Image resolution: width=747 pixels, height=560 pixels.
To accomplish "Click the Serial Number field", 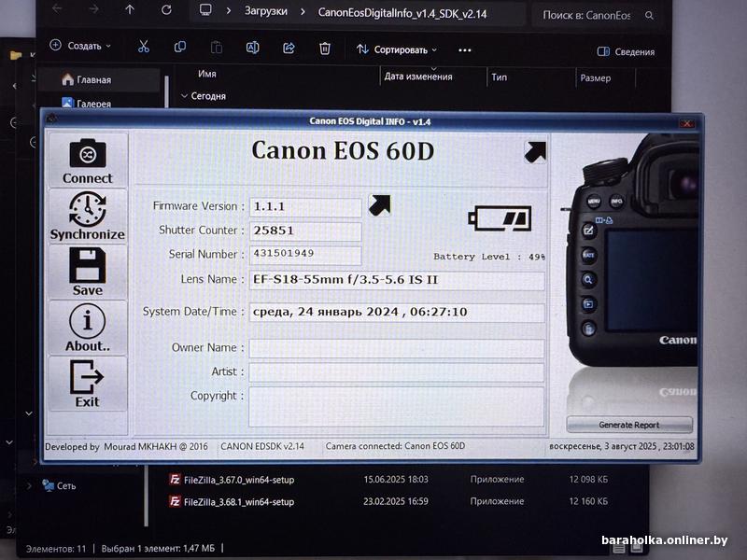I will pos(305,255).
